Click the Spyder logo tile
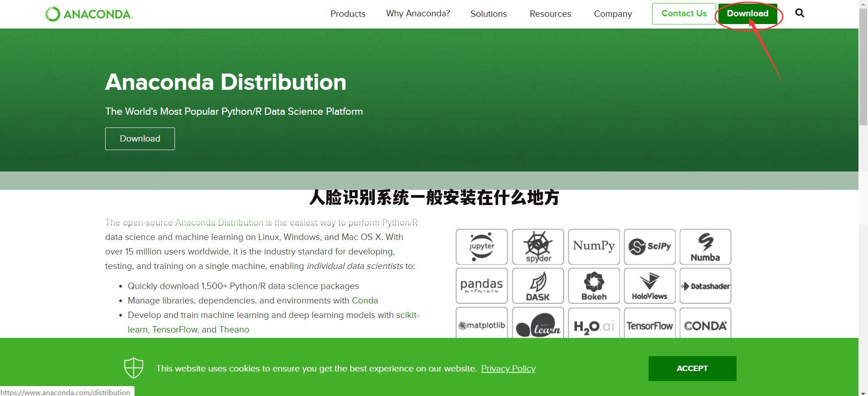 (538, 247)
